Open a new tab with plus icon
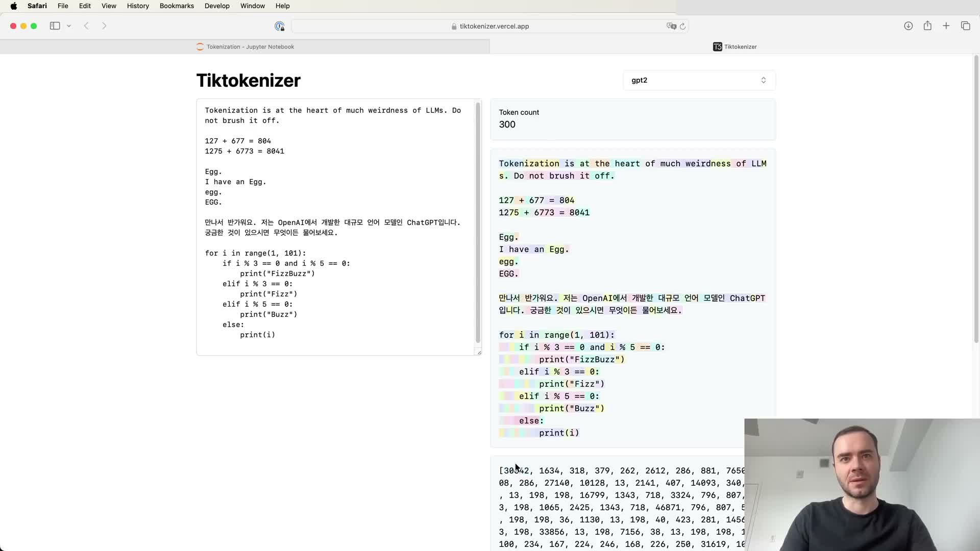The height and width of the screenshot is (551, 980). click(946, 26)
